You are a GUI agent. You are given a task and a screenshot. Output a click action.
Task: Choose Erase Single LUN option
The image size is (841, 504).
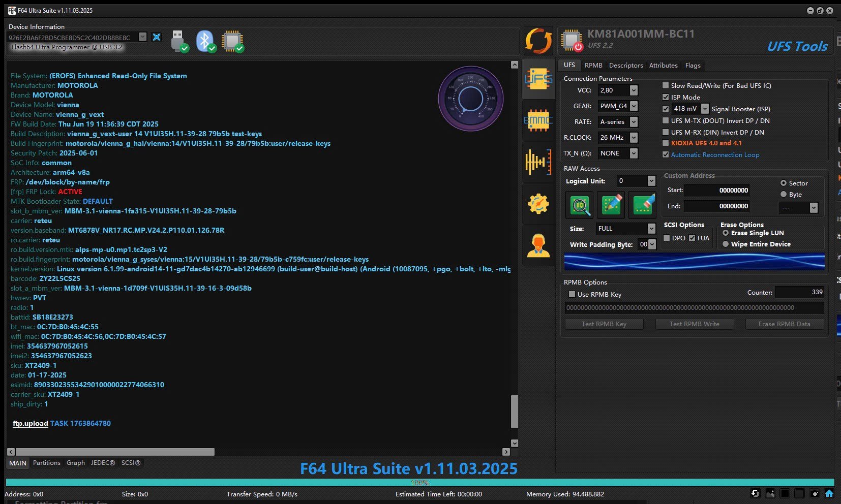(x=726, y=233)
